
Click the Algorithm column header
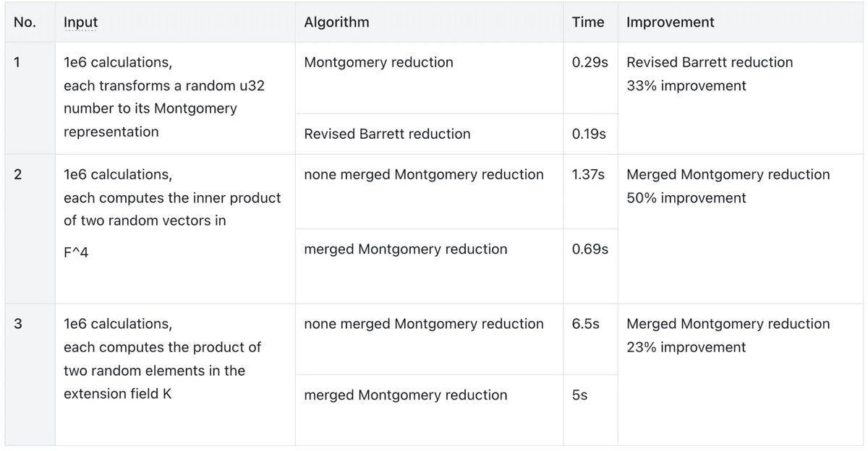429,22
